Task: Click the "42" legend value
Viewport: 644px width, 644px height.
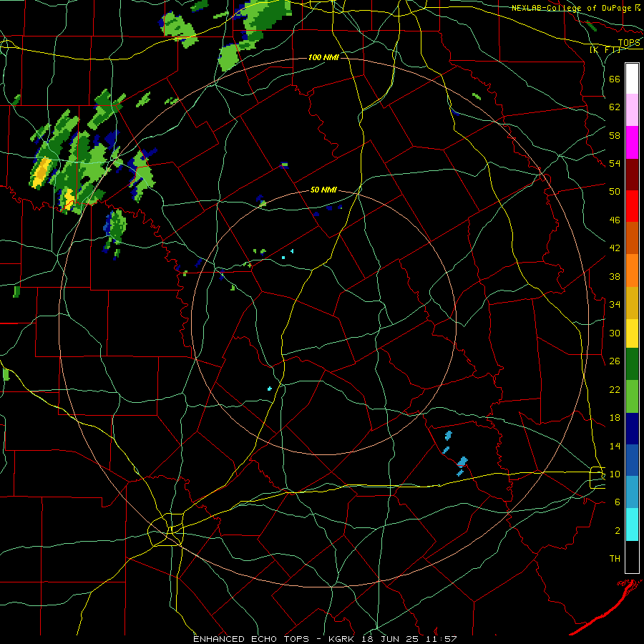Action: (x=615, y=248)
